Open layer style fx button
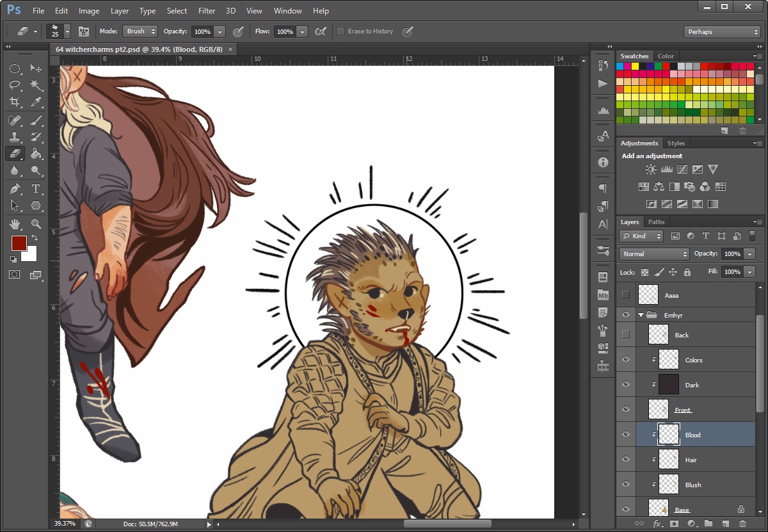 coord(657,524)
